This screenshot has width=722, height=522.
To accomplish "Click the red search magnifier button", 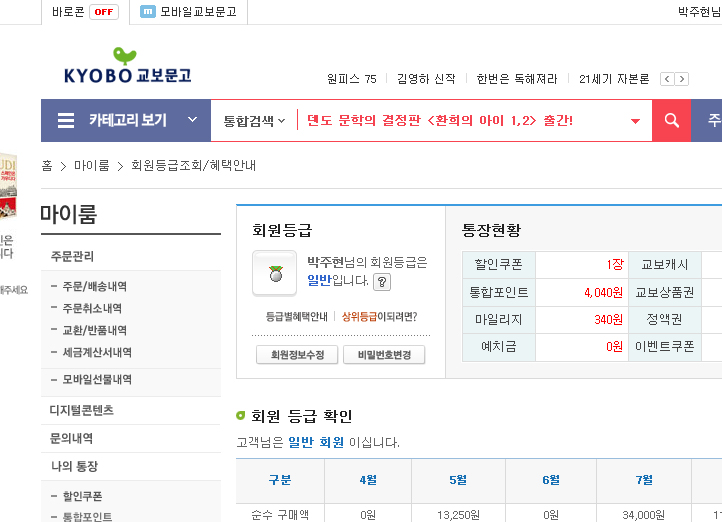I will point(671,121).
